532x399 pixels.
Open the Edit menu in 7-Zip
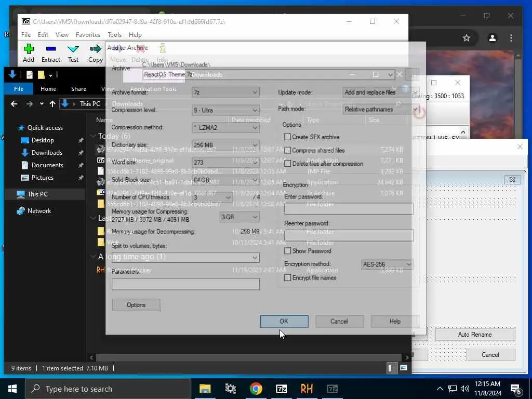pos(43,35)
